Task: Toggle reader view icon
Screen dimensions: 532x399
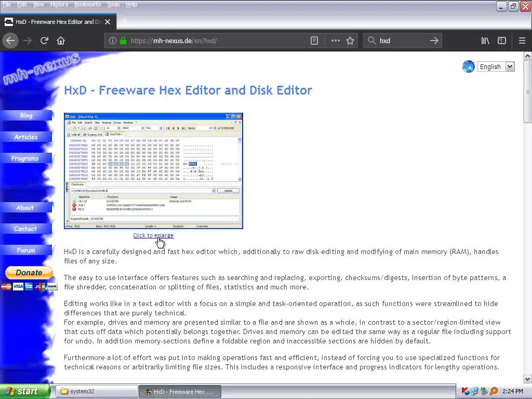Action: (x=314, y=41)
